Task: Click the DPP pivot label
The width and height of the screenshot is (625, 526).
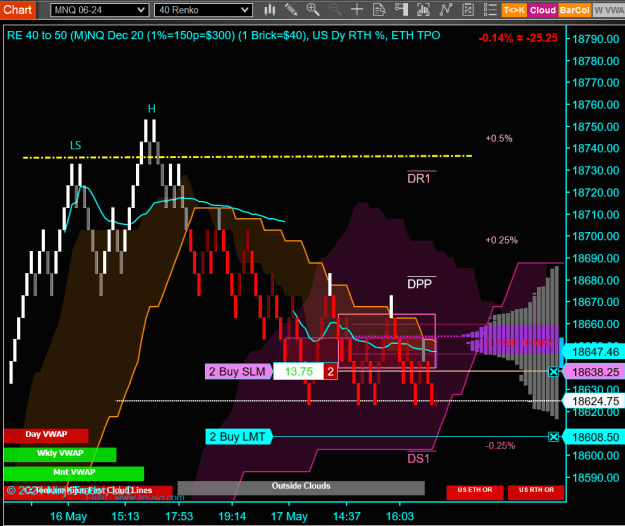Action: [419, 283]
